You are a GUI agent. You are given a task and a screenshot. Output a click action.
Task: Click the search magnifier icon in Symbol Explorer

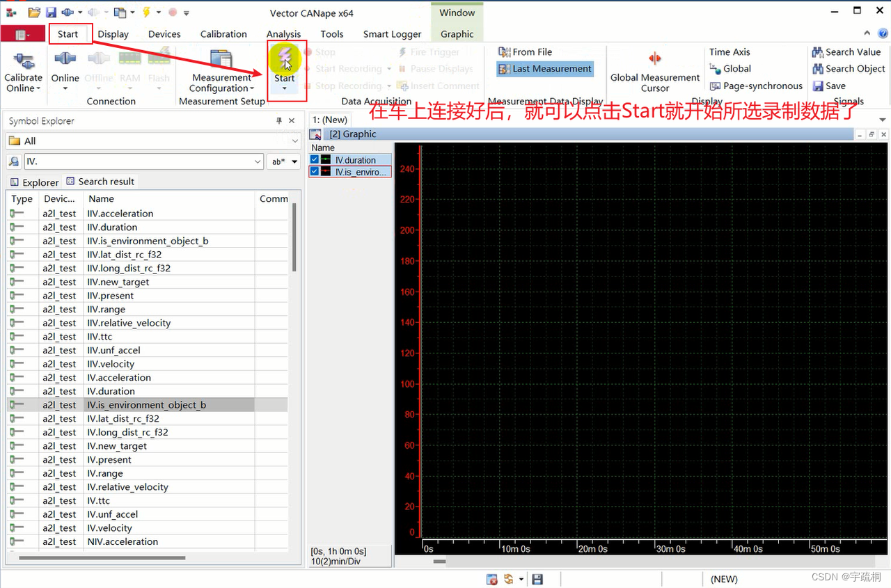(14, 161)
